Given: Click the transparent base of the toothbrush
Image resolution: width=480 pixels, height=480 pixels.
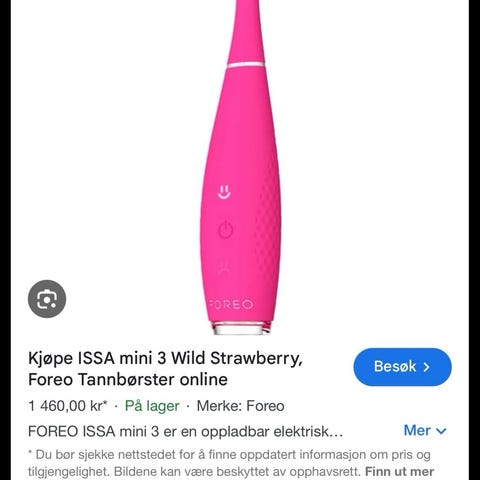Looking at the screenshot, I should (x=242, y=328).
